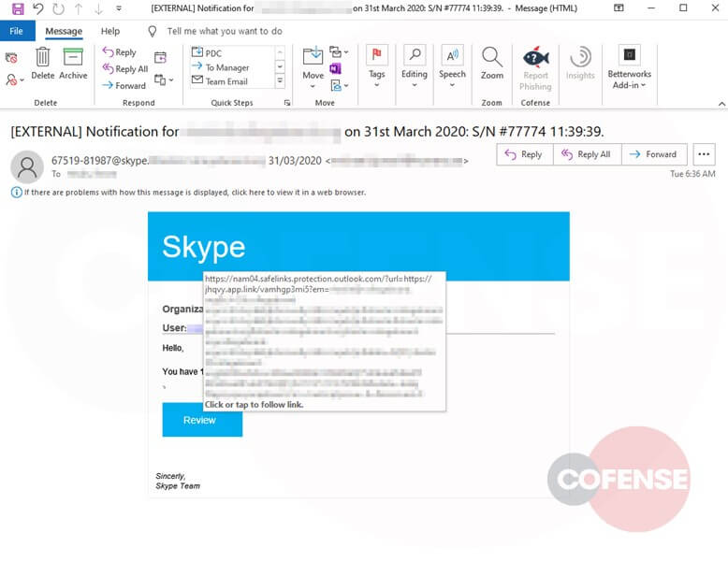Open the Actions dropdown icon

coord(339,85)
